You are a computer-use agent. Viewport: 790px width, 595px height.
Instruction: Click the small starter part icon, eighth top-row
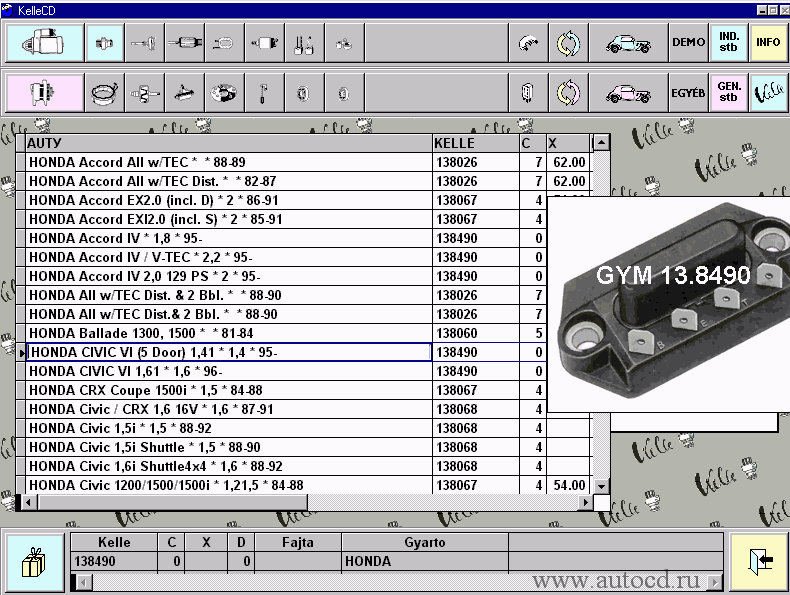point(344,43)
